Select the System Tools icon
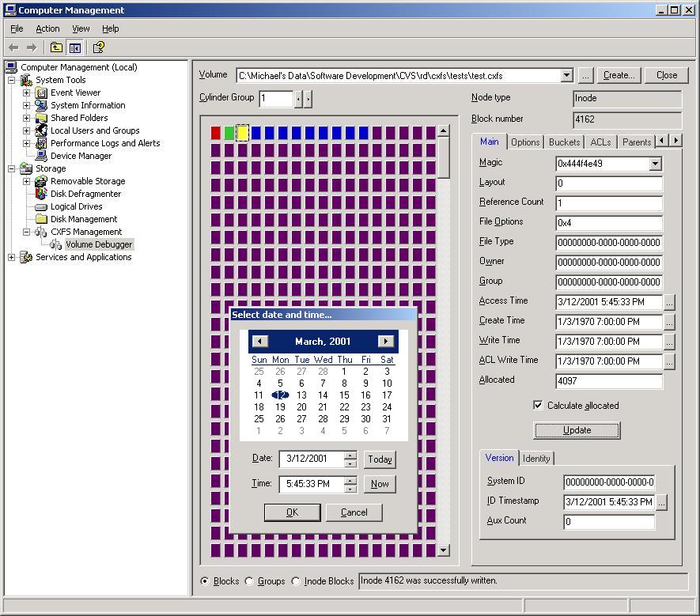The width and height of the screenshot is (700, 616). point(26,80)
